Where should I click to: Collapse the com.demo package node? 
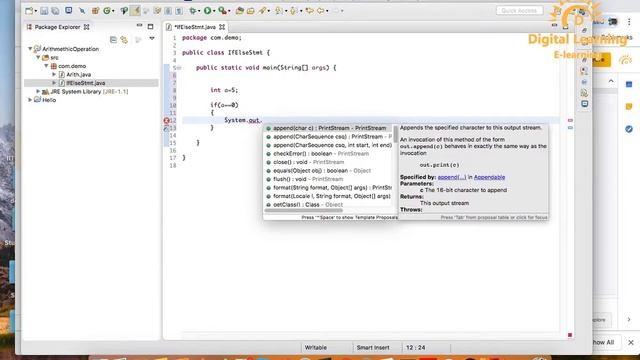pos(47,66)
